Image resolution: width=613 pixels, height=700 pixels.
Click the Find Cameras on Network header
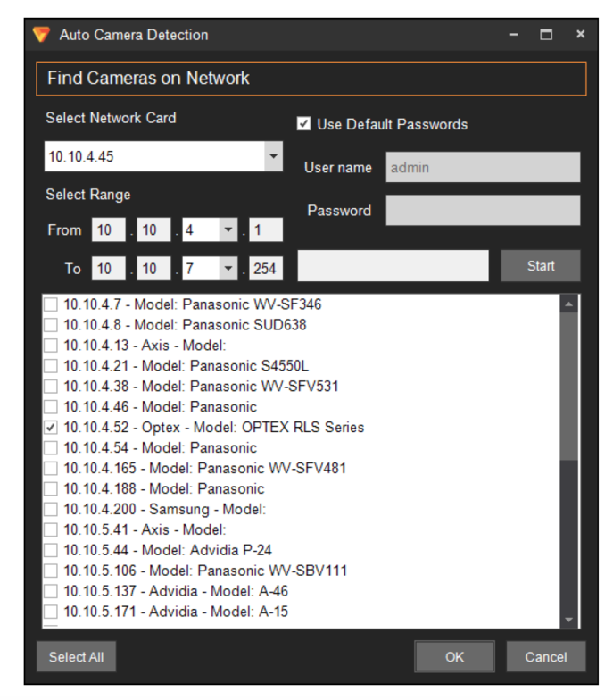311,79
